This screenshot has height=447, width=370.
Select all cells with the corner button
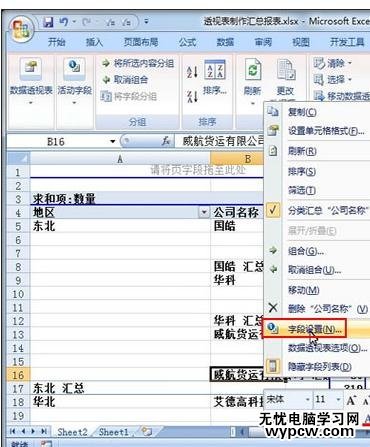pos(19,159)
